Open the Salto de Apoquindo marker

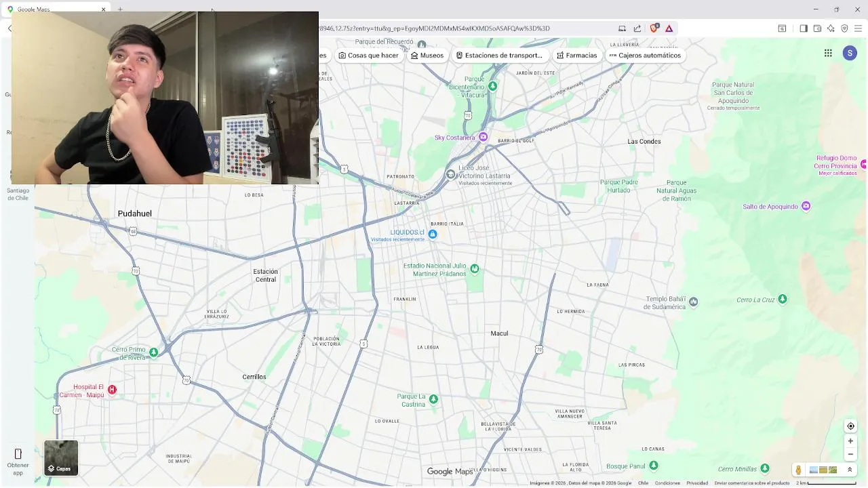(x=806, y=206)
